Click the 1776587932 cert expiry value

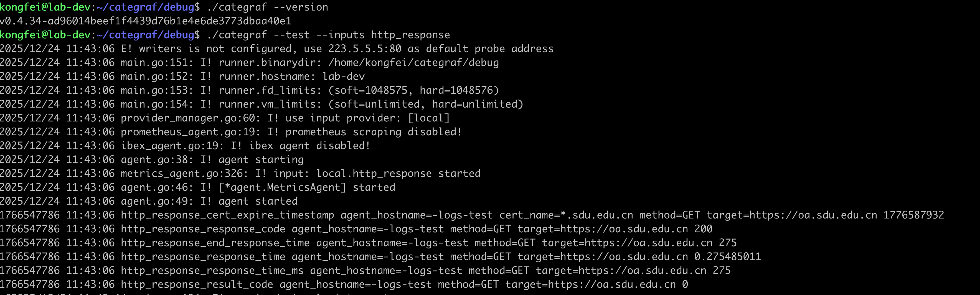tap(913, 215)
